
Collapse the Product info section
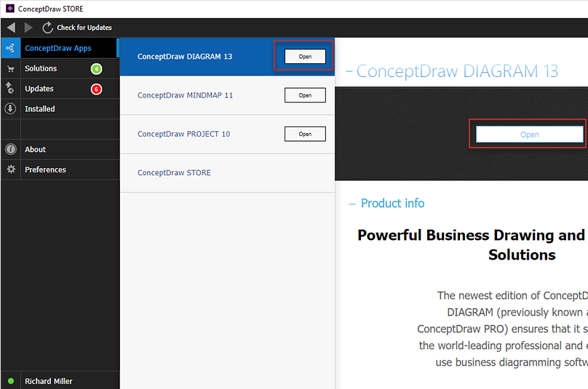click(351, 204)
